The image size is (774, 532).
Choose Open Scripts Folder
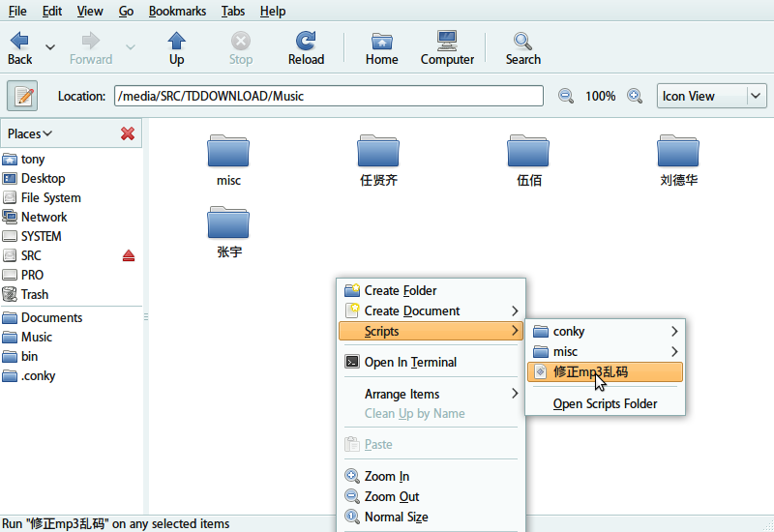coord(606,403)
